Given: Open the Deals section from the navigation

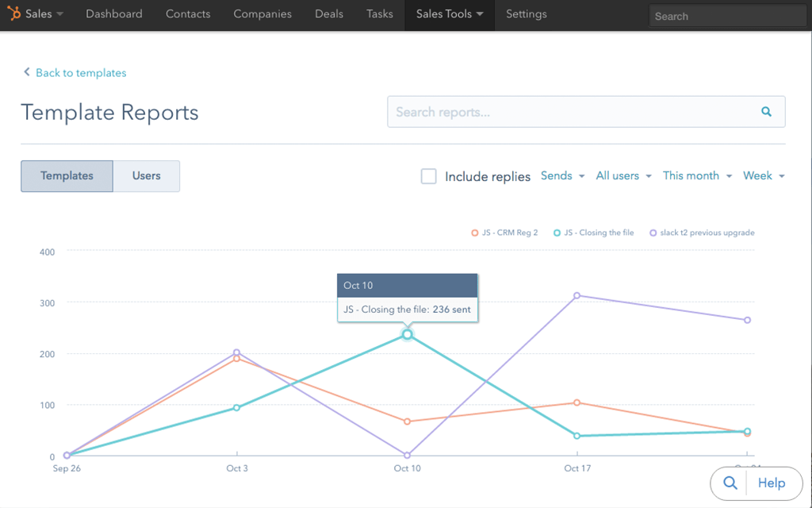Looking at the screenshot, I should pos(328,13).
